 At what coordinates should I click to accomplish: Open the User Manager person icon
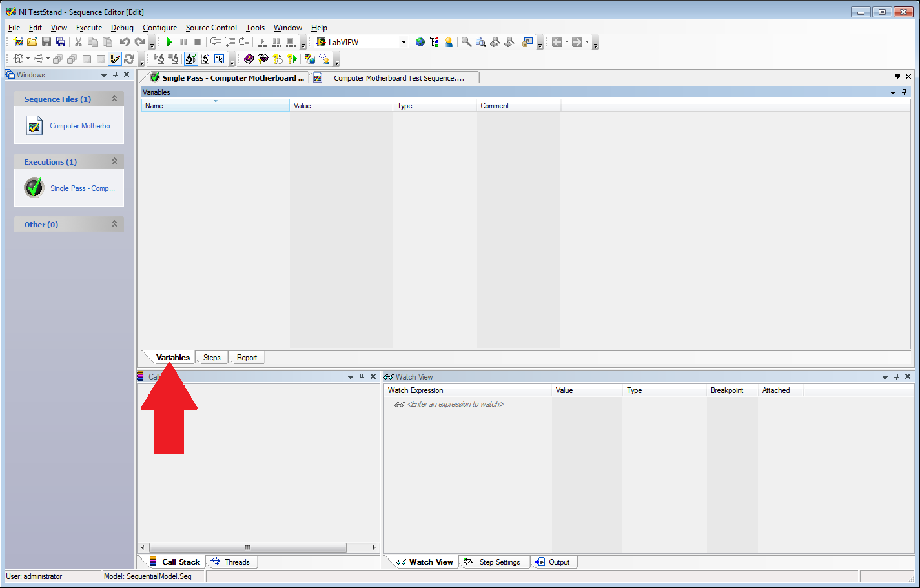tap(449, 42)
